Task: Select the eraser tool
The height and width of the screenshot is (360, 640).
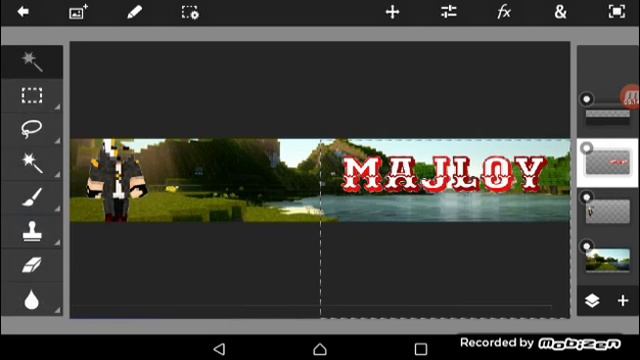Action: coord(32,265)
